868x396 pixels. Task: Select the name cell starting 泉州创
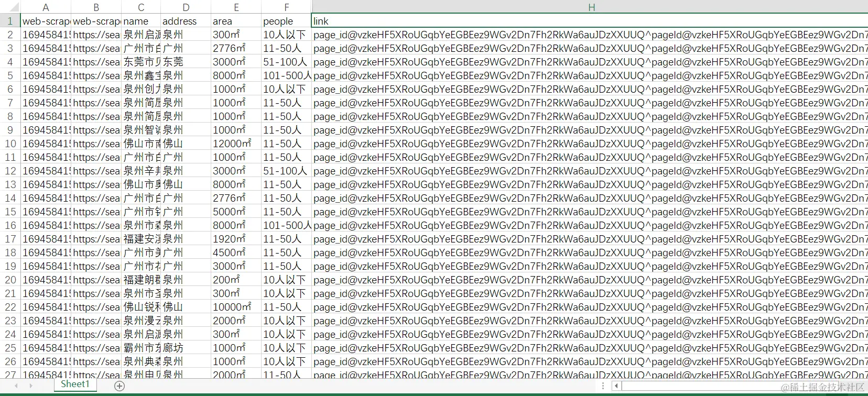[x=141, y=89]
